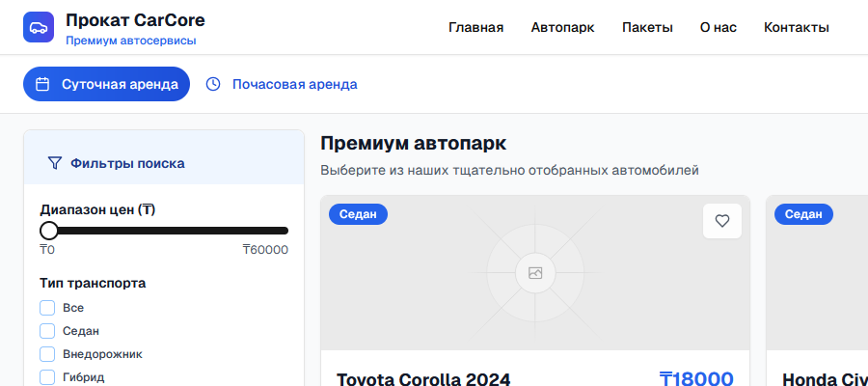The height and width of the screenshot is (386, 868).
Task: Click the image placeholder icon on Toyota card
Action: click(534, 273)
